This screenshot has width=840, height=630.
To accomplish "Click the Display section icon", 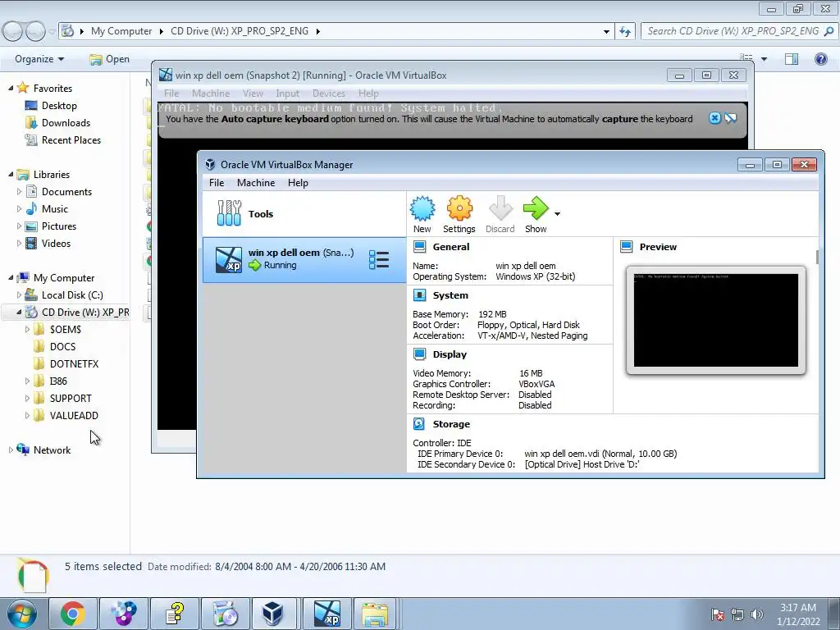I will point(419,354).
